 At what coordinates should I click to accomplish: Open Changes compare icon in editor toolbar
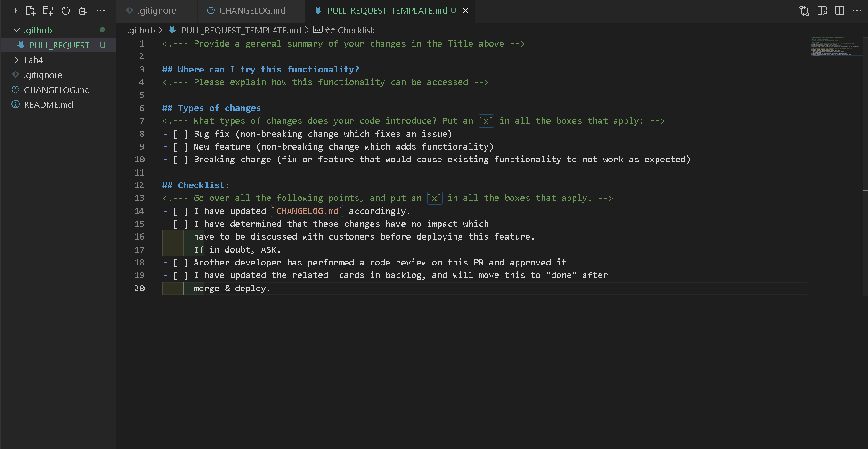tap(804, 10)
